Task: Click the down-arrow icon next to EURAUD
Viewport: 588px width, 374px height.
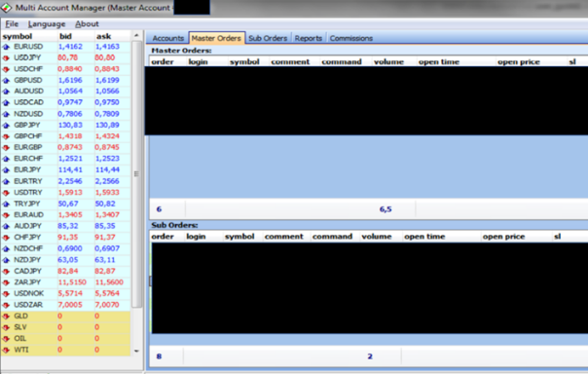Action: (x=6, y=215)
